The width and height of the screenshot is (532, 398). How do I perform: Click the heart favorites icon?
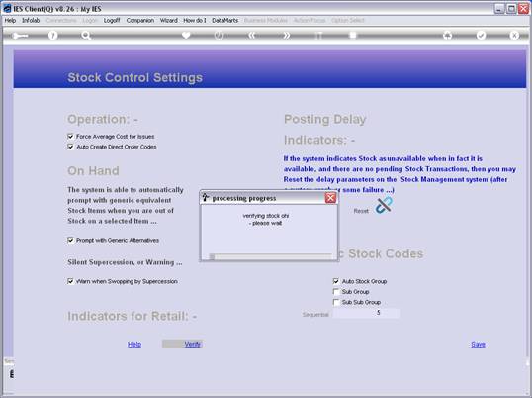click(x=186, y=35)
